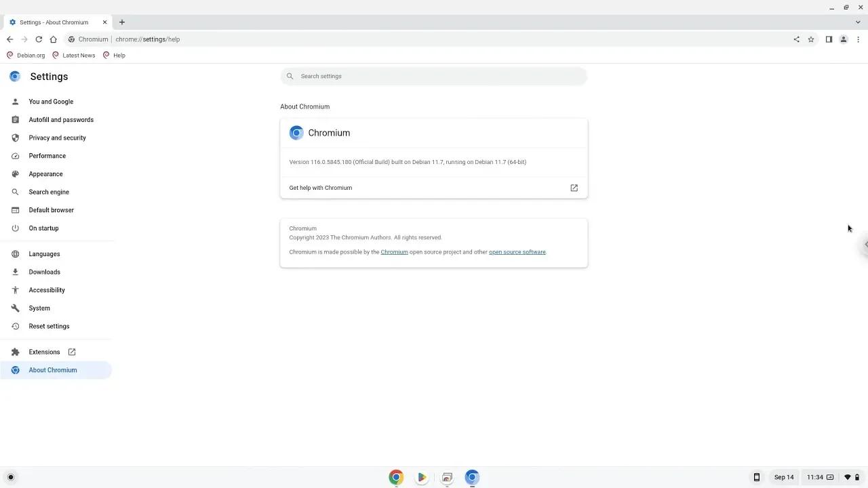Focus the Search settings field
This screenshot has height=488, width=868.
click(434, 76)
